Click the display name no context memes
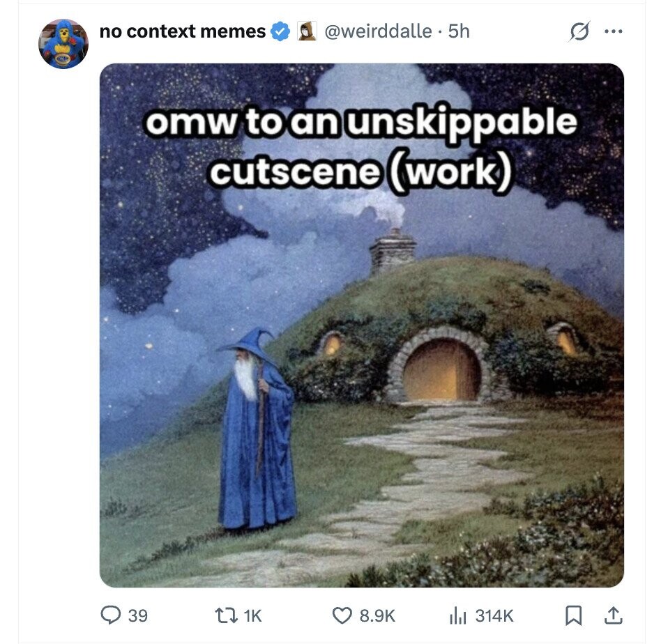668x644 pixels. coord(182,31)
